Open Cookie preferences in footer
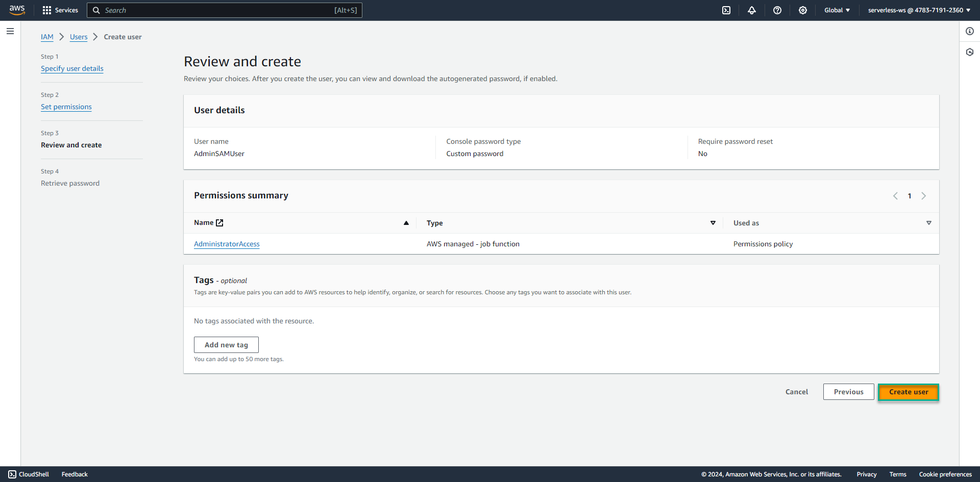Viewport: 980px width, 482px height. coord(945,474)
